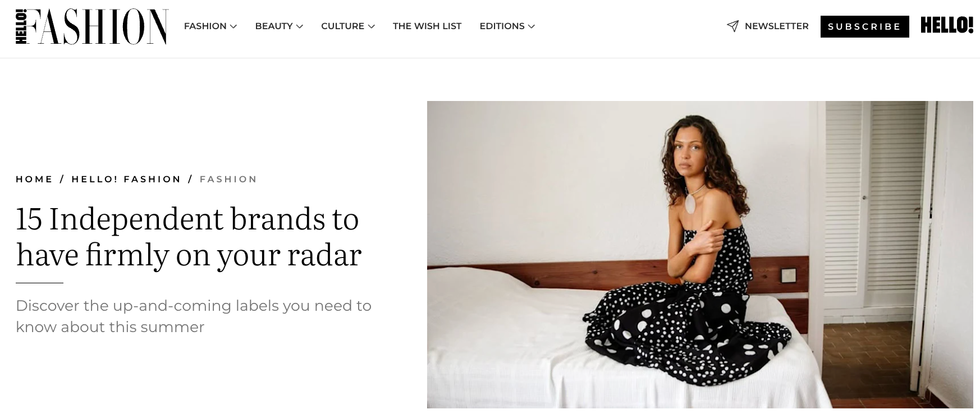The height and width of the screenshot is (414, 980).
Task: Open the Culture navigation item
Action: pyautogui.click(x=342, y=26)
